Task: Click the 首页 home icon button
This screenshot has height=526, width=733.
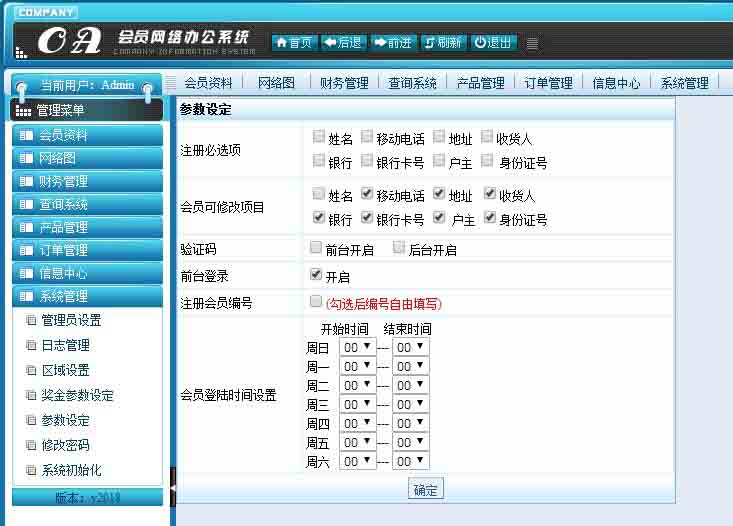Action: [294, 43]
